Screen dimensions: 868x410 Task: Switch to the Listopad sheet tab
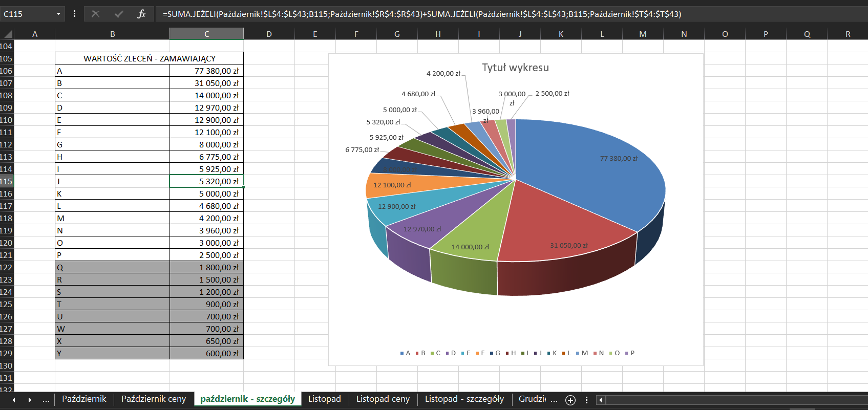click(325, 399)
